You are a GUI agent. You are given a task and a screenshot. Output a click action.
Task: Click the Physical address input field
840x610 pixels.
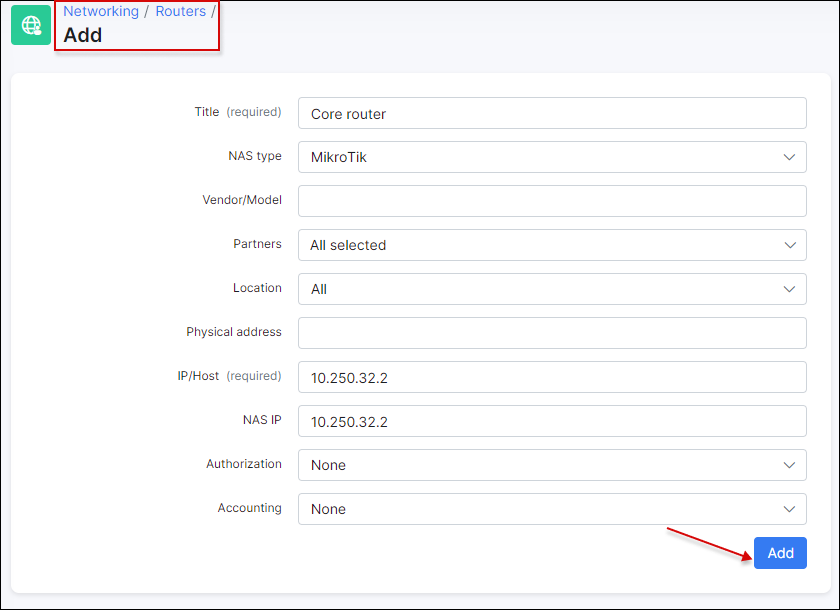550,333
